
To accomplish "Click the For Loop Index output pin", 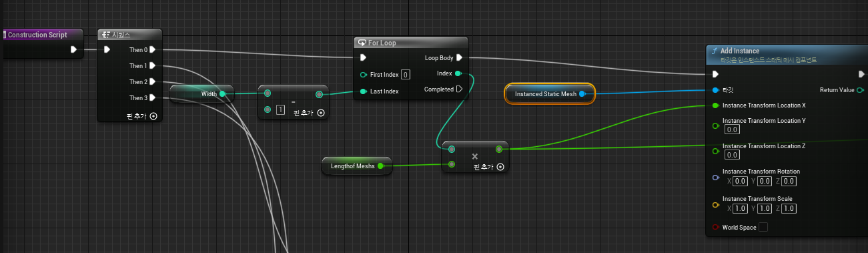I will (x=458, y=73).
